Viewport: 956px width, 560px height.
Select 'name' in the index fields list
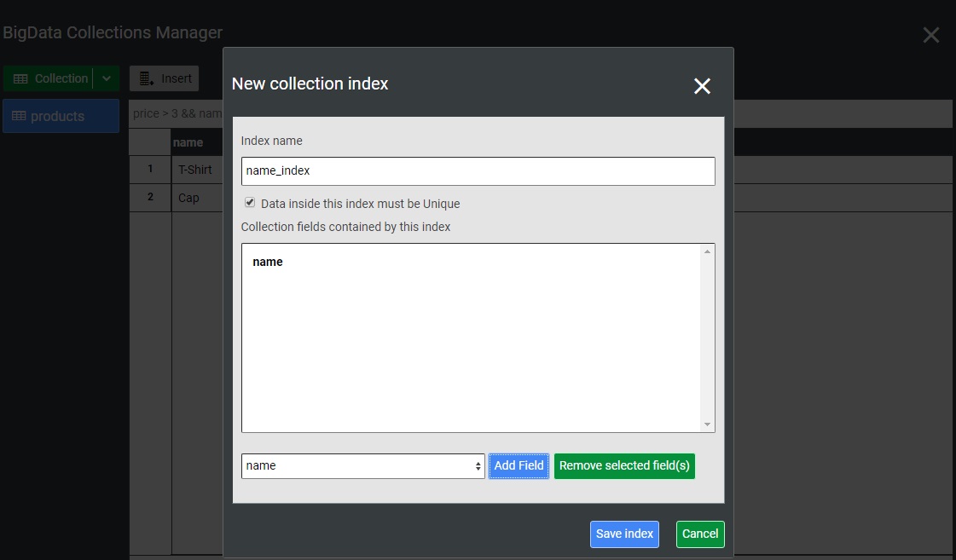tap(268, 262)
